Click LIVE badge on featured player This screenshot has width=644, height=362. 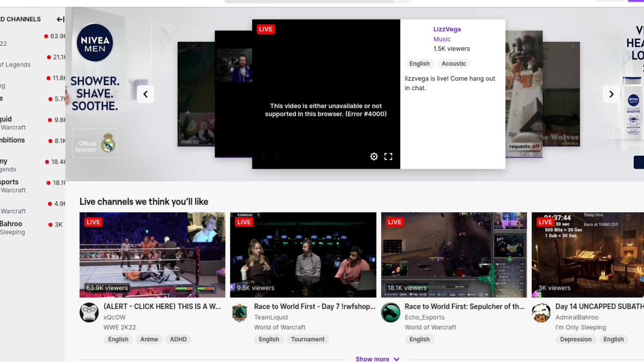(x=266, y=29)
